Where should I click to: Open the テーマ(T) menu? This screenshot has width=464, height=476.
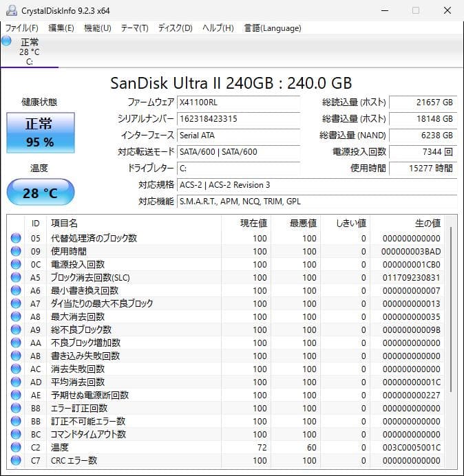[x=135, y=28]
